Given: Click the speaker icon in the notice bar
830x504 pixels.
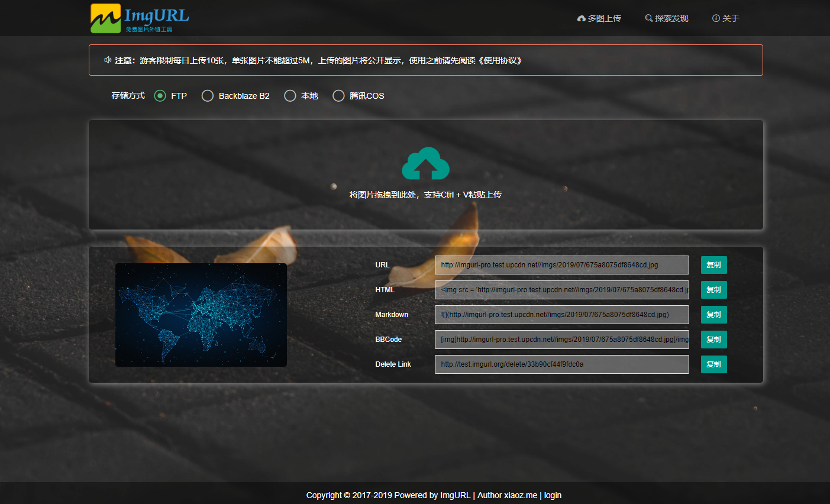Looking at the screenshot, I should click(x=108, y=60).
